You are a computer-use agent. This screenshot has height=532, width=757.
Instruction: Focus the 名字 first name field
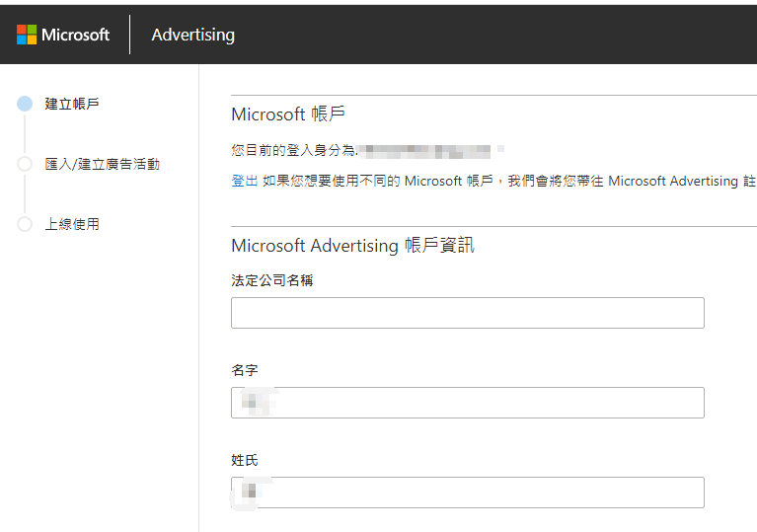click(x=467, y=403)
